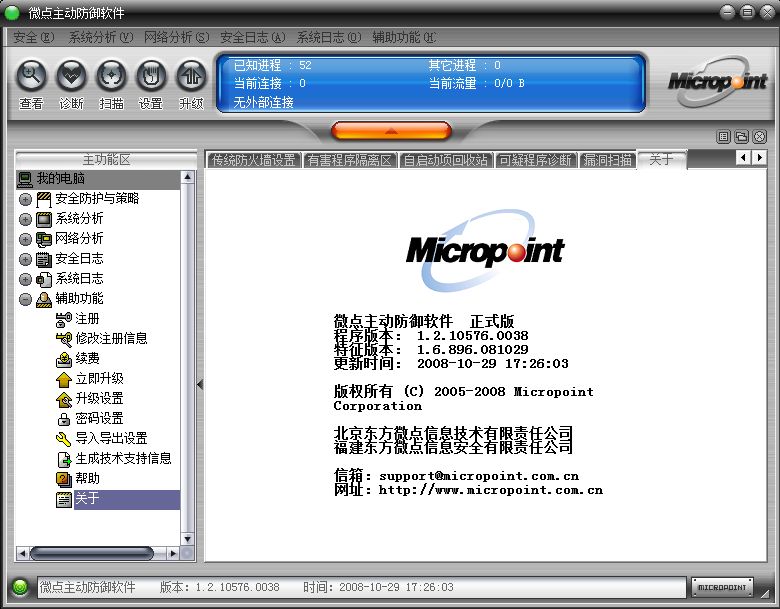The image size is (780, 609).
Task: Click the http://www.micropoint.com.cn website text
Action: (490, 490)
